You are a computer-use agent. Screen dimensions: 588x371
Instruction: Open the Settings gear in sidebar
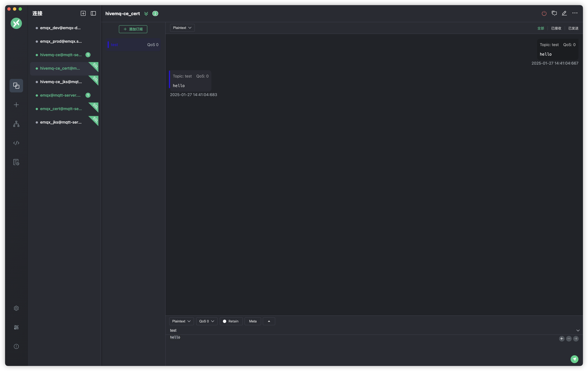16,308
